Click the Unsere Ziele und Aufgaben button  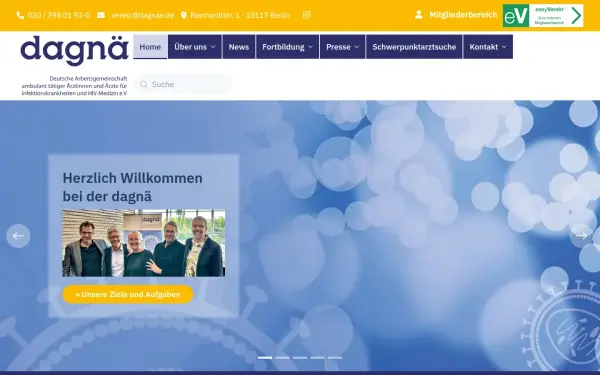[128, 294]
